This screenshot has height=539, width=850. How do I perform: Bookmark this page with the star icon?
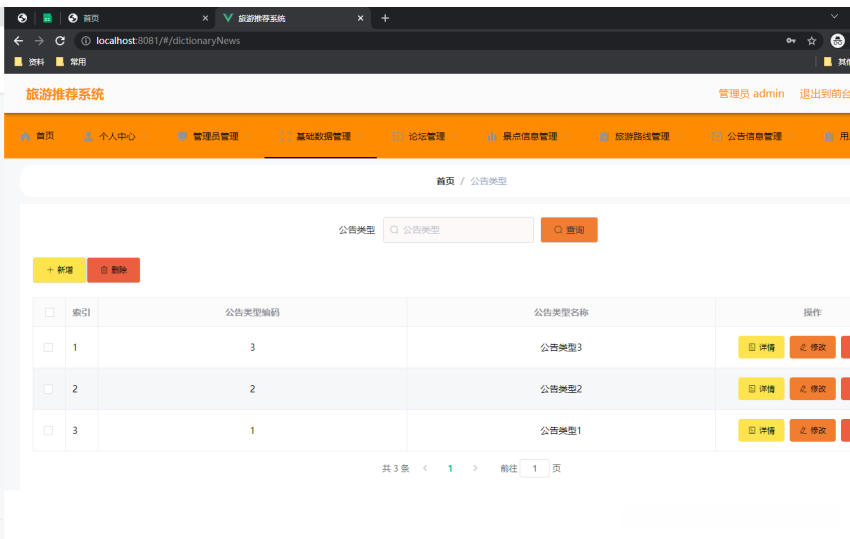pyautogui.click(x=812, y=41)
